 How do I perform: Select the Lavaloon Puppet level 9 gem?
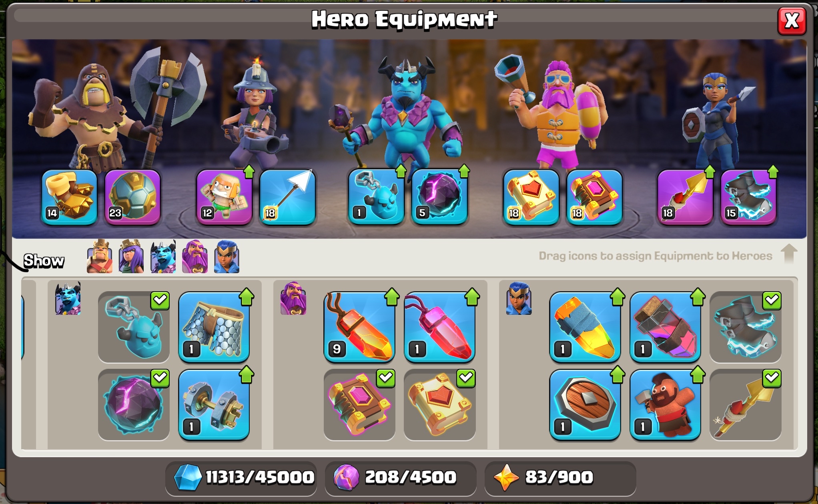point(359,326)
